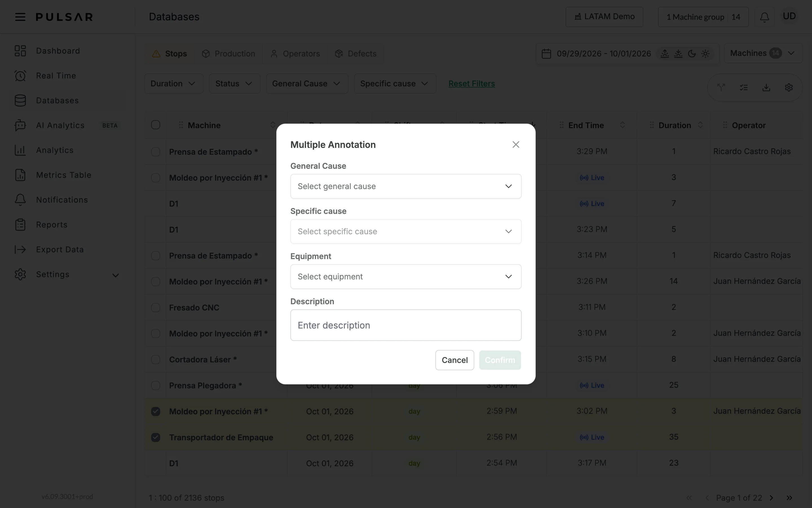Image resolution: width=812 pixels, height=508 pixels.
Task: Uncheck Moldeo por Inyección #1 2:59 PM row
Action: (156, 411)
